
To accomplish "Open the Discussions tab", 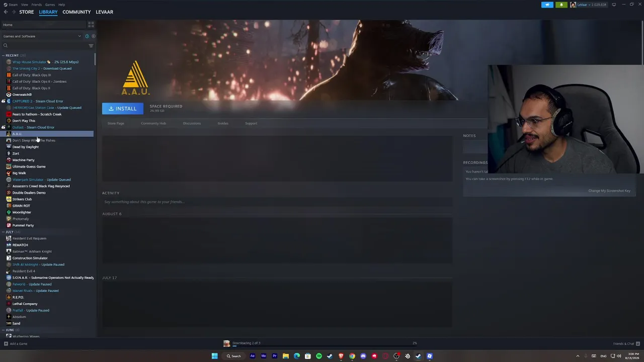I will [192, 123].
